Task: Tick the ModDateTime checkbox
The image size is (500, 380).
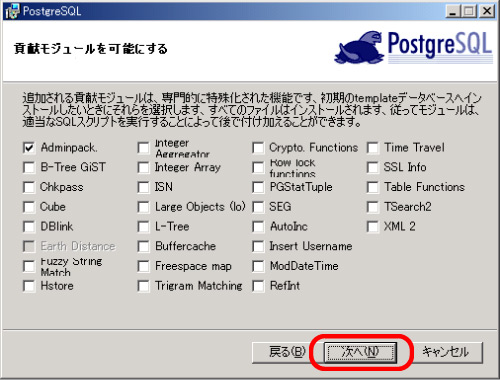Action: point(258,266)
